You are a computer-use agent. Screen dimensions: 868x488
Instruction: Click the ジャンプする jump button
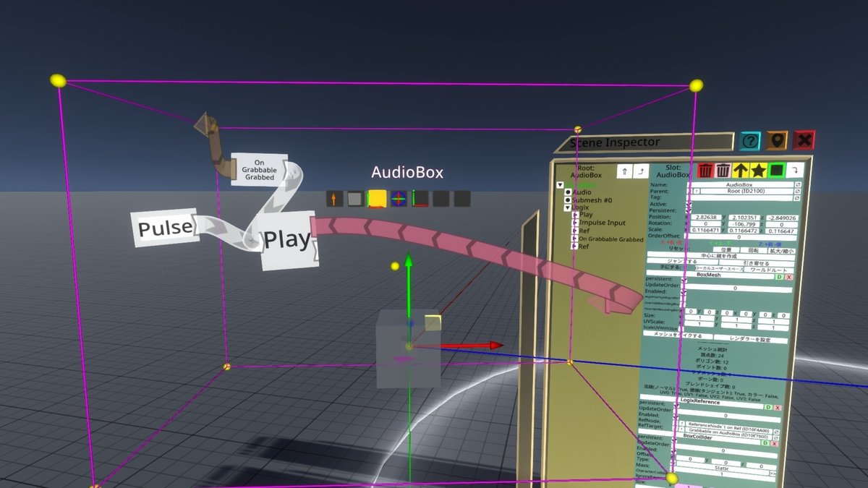click(x=684, y=261)
